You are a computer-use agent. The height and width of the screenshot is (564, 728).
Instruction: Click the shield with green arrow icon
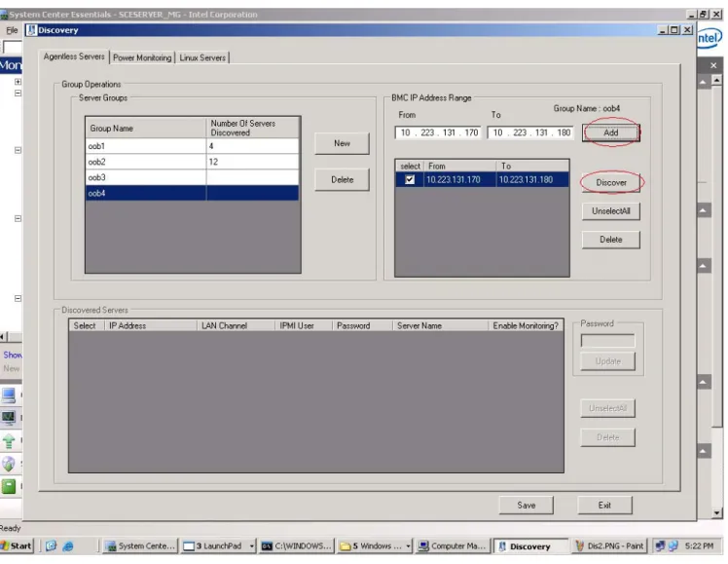pyautogui.click(x=9, y=464)
